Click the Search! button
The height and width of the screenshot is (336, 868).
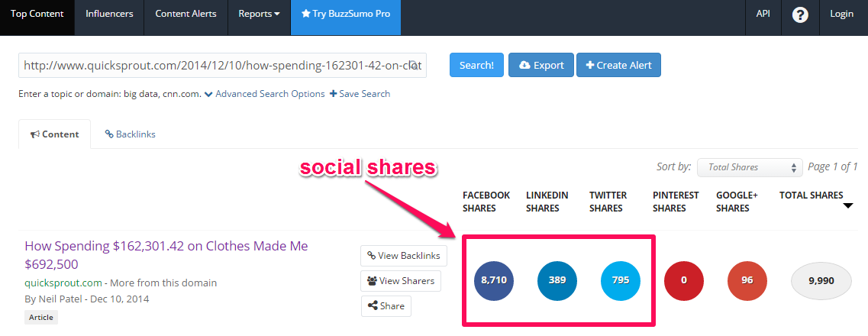pyautogui.click(x=476, y=66)
